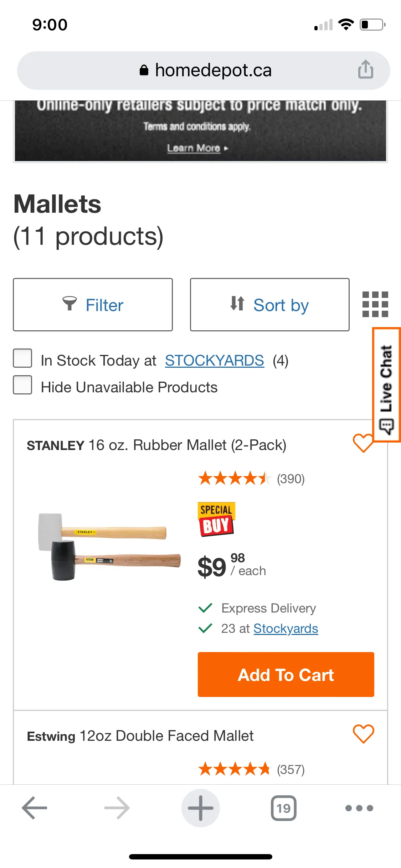Open the Live Chat side tab

pos(386,385)
